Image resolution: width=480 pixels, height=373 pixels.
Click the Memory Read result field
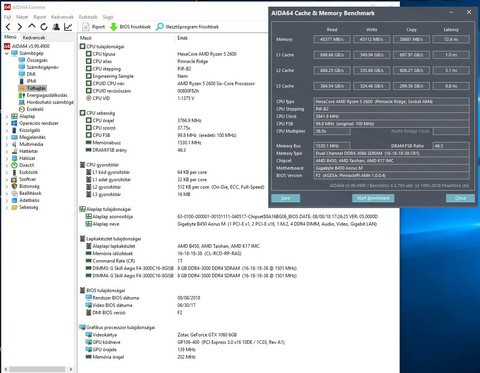332,39
